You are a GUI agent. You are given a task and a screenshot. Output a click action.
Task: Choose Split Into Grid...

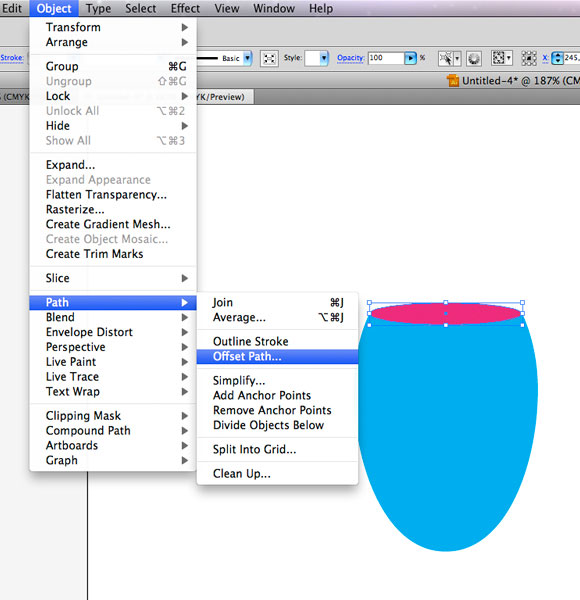(277, 450)
